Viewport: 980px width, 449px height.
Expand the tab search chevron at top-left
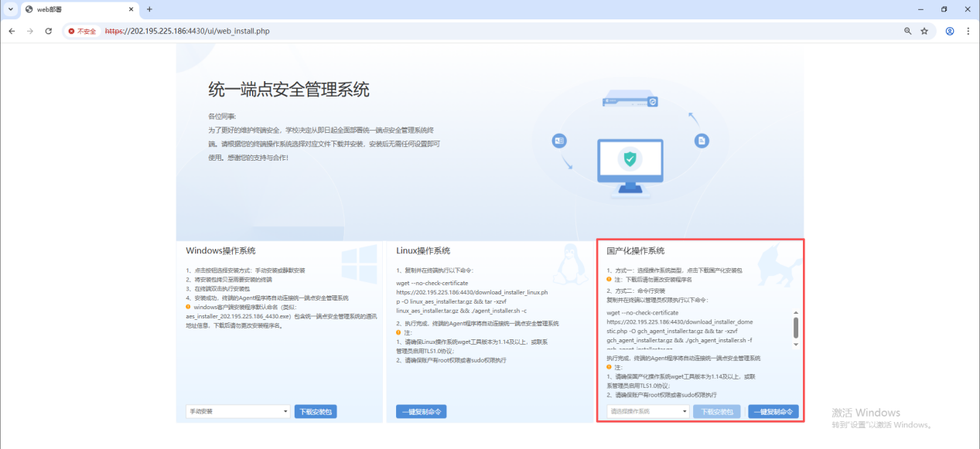(x=10, y=9)
